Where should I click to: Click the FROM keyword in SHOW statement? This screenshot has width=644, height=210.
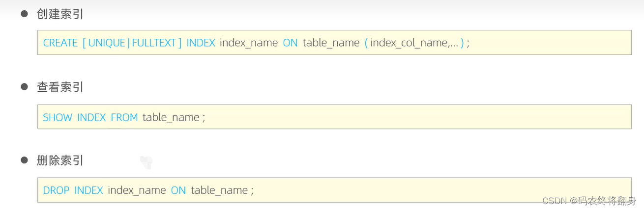tap(124, 117)
